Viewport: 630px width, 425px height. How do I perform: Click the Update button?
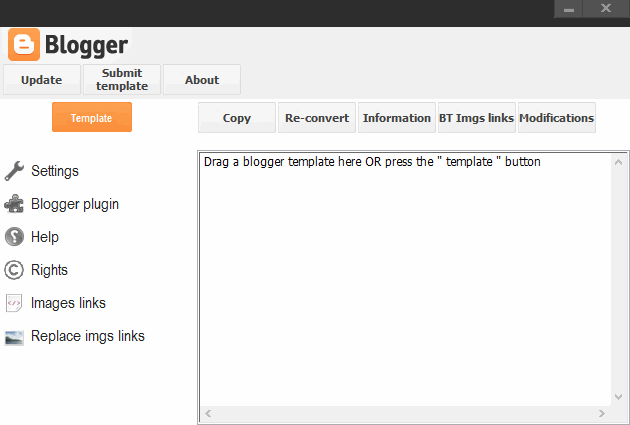click(x=42, y=80)
